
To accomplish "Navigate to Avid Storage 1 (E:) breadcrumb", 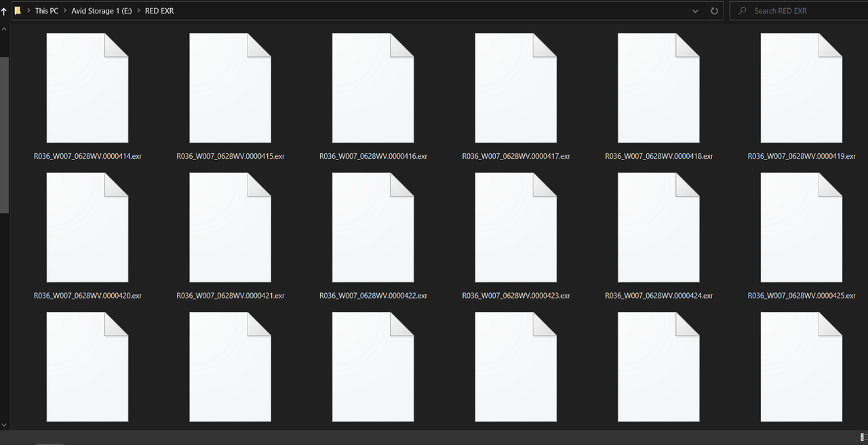I will [102, 11].
